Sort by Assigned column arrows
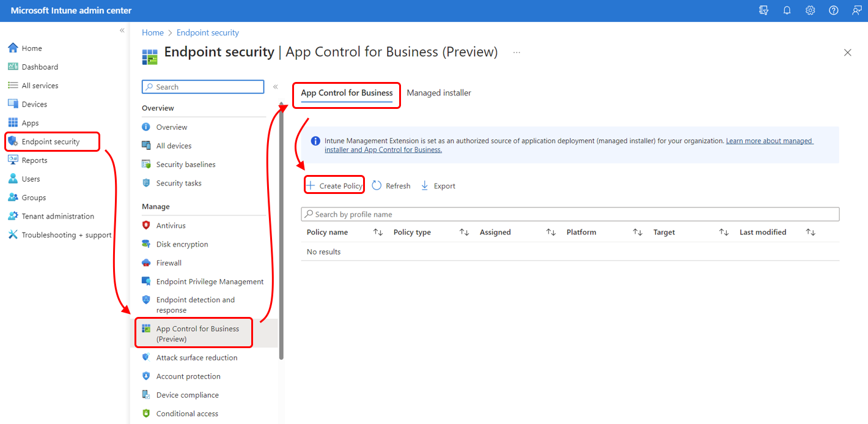The height and width of the screenshot is (424, 868). pyautogui.click(x=551, y=232)
